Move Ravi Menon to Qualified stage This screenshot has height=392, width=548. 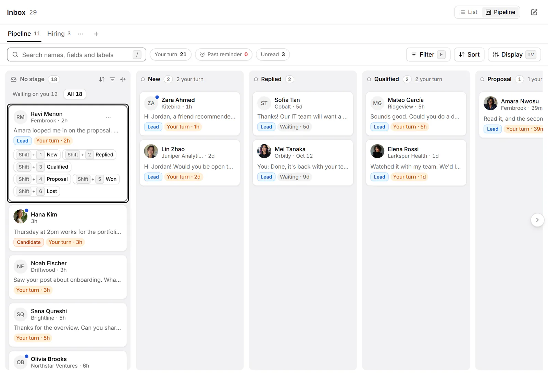(x=42, y=167)
